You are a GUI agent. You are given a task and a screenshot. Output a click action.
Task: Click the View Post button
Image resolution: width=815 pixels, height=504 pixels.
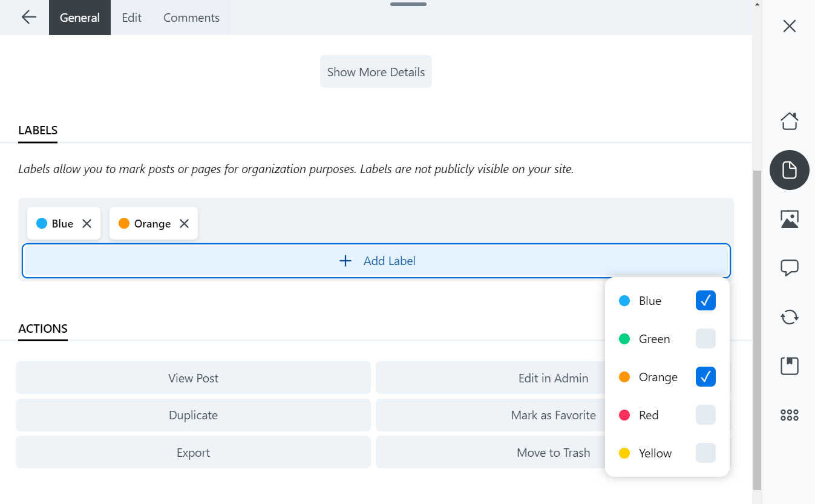tap(193, 378)
